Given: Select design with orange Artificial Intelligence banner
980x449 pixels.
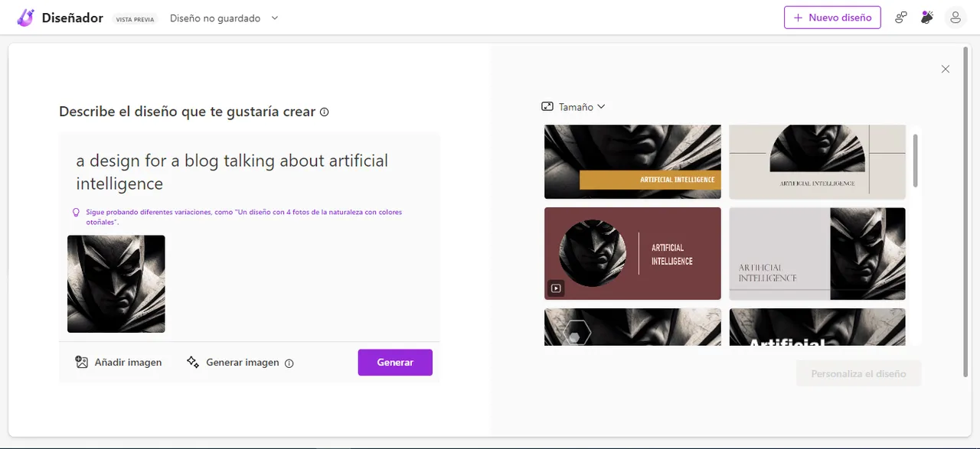Looking at the screenshot, I should [x=632, y=161].
